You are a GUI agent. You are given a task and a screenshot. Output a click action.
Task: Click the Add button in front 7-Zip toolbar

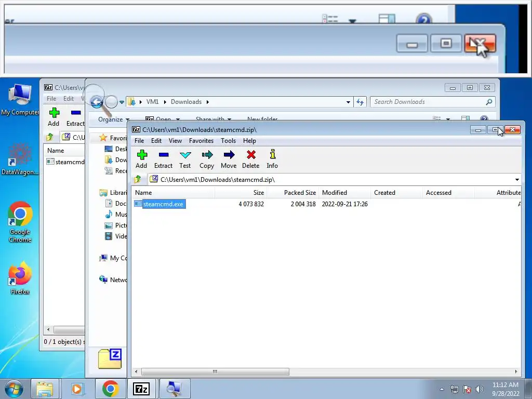pos(141,159)
